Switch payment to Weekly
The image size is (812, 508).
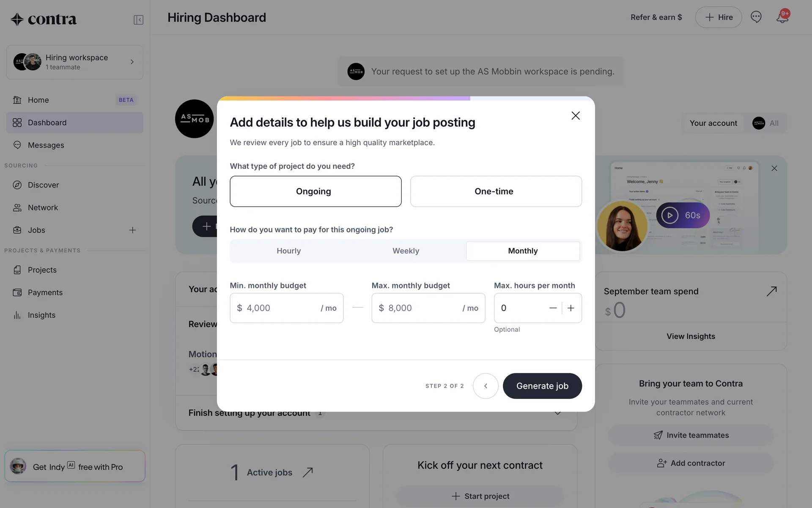(x=406, y=251)
